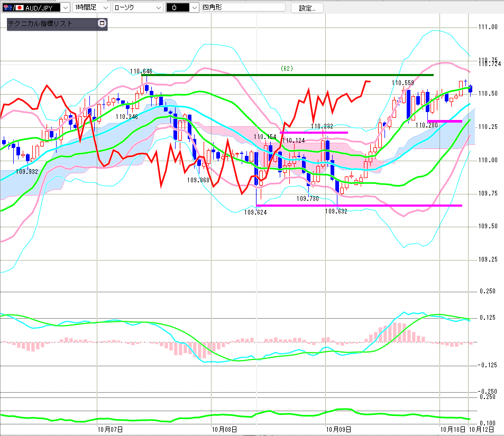Click the -0.125 indicator axis label
Viewport: 504px width, 436px height.
pyautogui.click(x=487, y=365)
